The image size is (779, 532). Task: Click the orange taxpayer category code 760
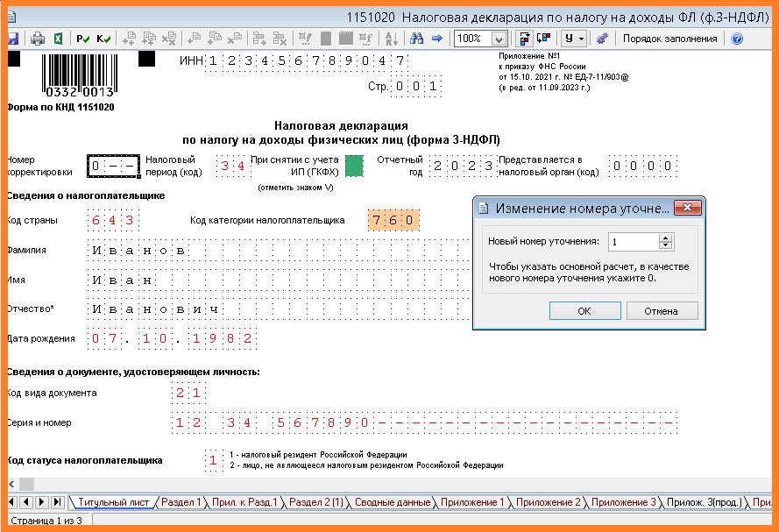(393, 220)
